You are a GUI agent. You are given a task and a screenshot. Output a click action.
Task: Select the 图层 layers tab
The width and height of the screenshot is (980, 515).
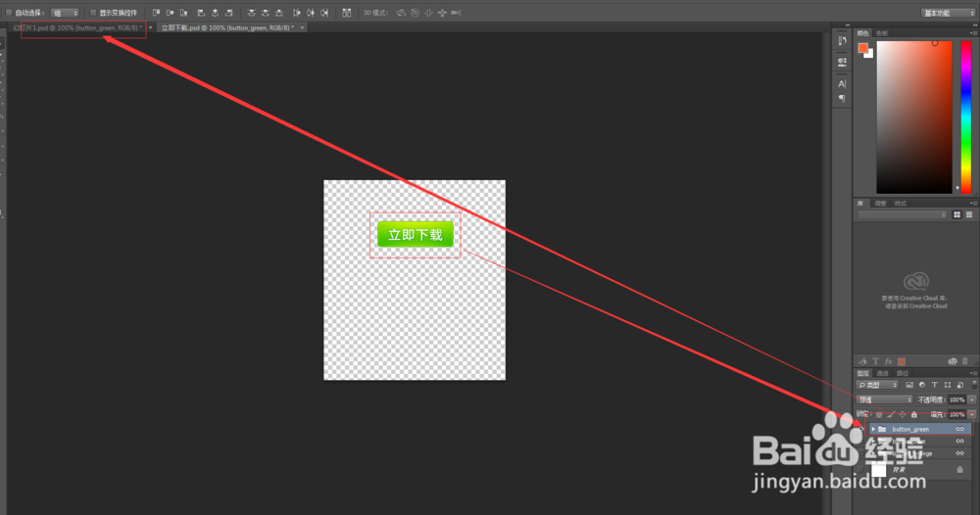(x=863, y=373)
